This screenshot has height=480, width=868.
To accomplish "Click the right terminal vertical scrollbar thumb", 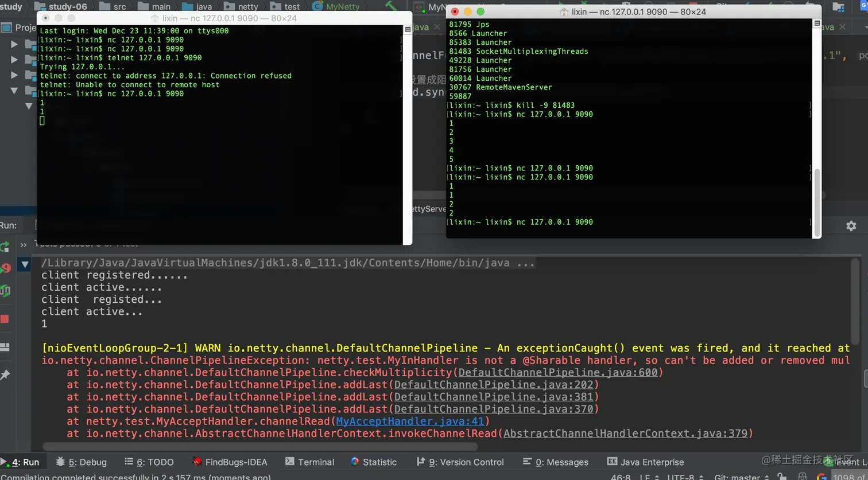I will click(x=817, y=202).
